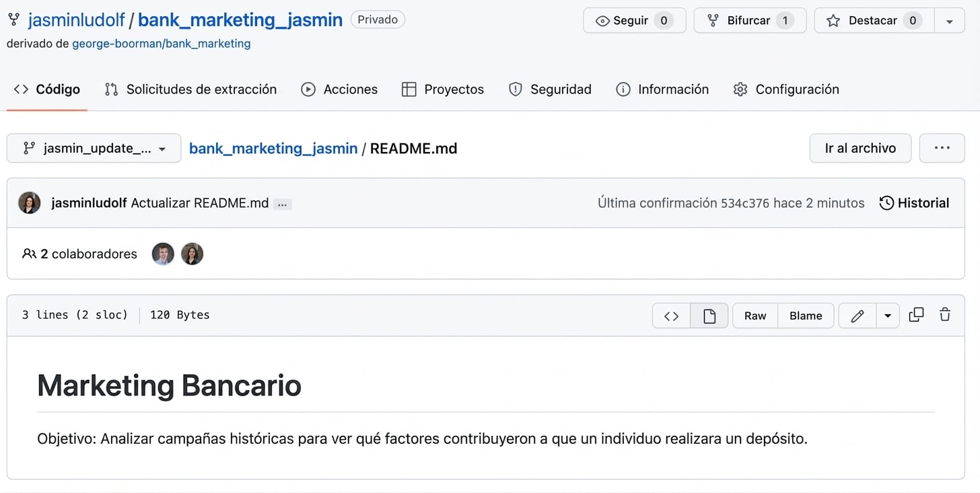Open the Actualizar README.md commit message

(200, 203)
